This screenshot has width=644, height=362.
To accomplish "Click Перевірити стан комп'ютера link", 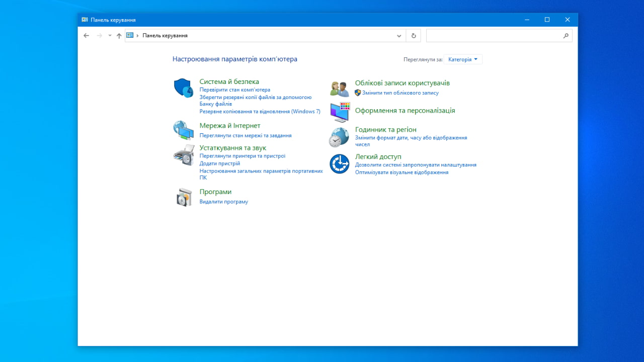I will pos(235,90).
